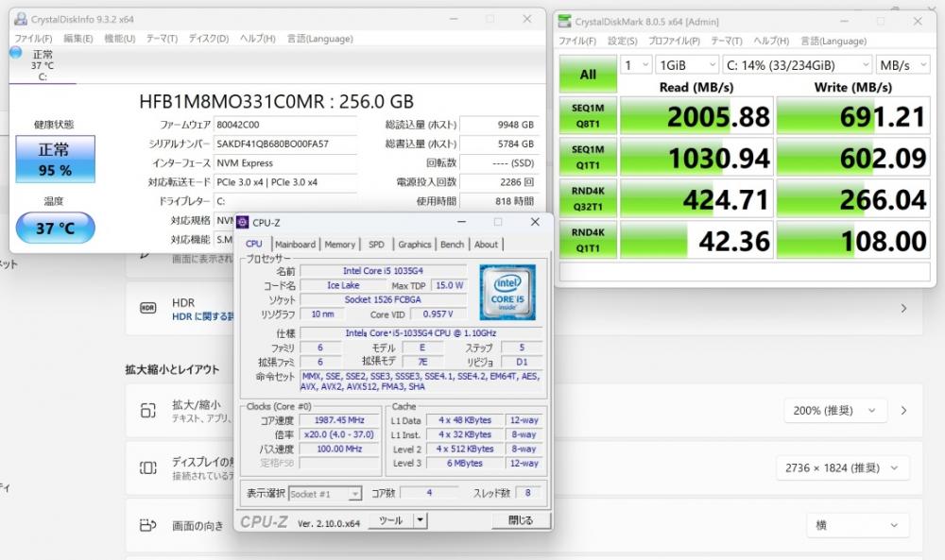
Task: Open unit dropdown showing MB/s
Action: [x=902, y=65]
